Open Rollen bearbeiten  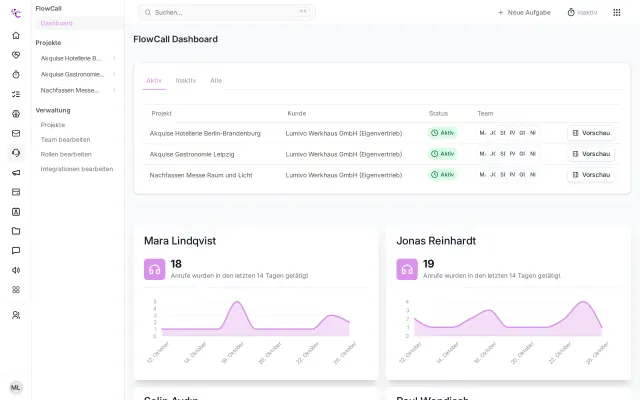coord(66,154)
